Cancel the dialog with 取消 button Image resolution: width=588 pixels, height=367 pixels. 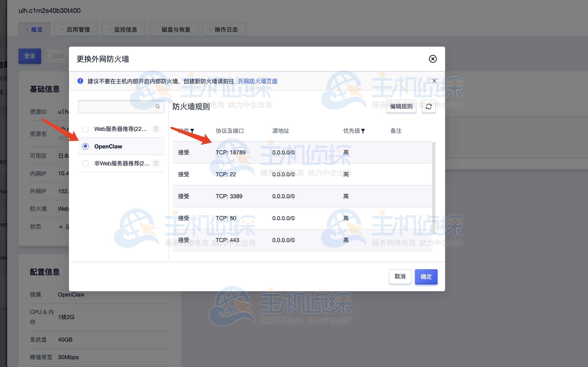400,277
